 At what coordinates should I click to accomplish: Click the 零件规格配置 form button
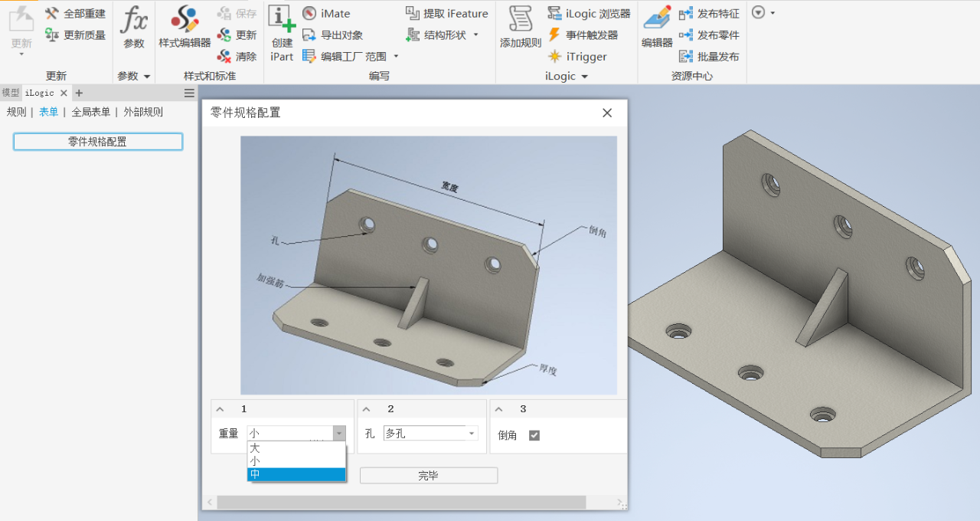pyautogui.click(x=98, y=142)
